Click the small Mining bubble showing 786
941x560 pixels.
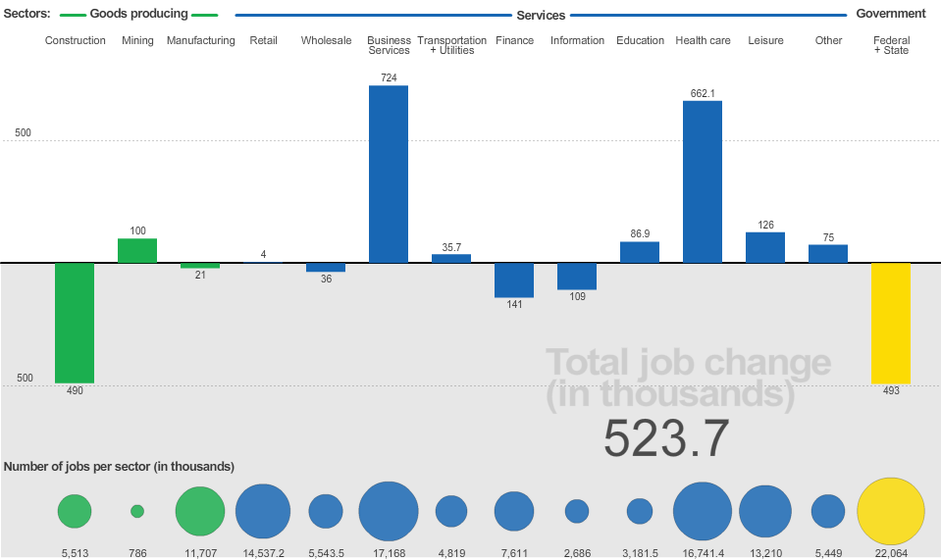tap(137, 511)
